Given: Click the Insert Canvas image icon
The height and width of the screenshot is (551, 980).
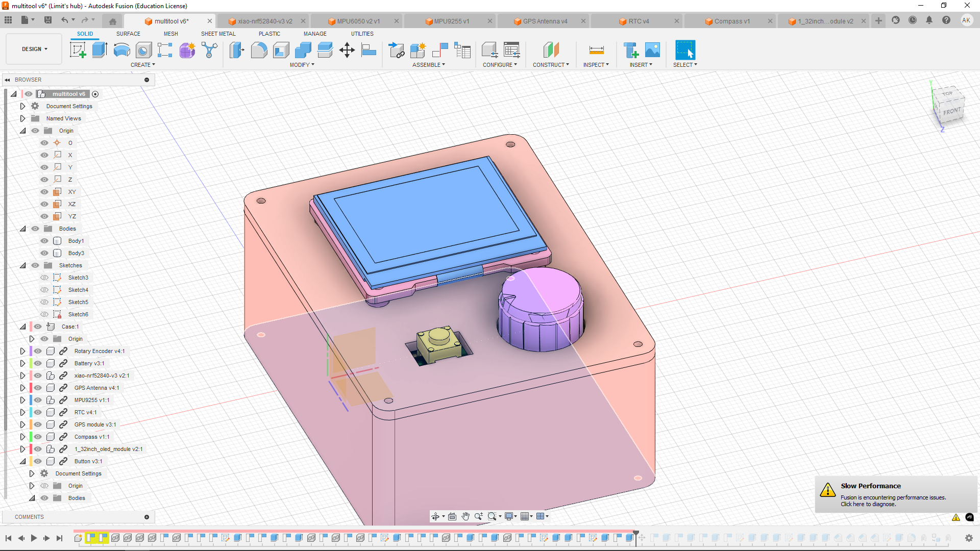Looking at the screenshot, I should (652, 50).
